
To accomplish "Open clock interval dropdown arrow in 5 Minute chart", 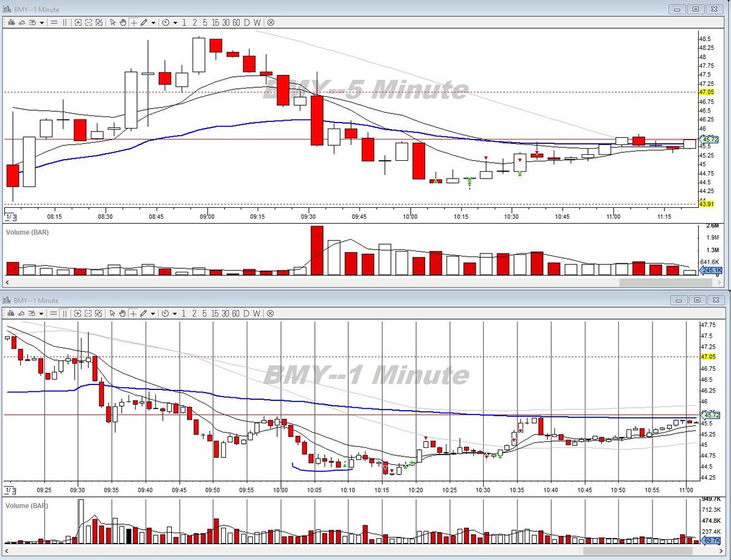I will pos(175,22).
